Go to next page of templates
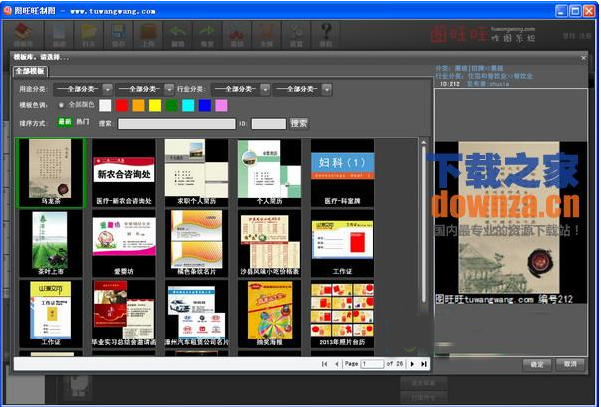The width and height of the screenshot is (601, 407). coord(412,364)
